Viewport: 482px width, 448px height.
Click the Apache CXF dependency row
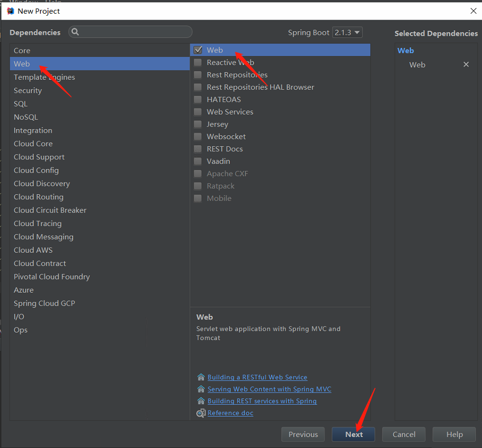pyautogui.click(x=280, y=174)
